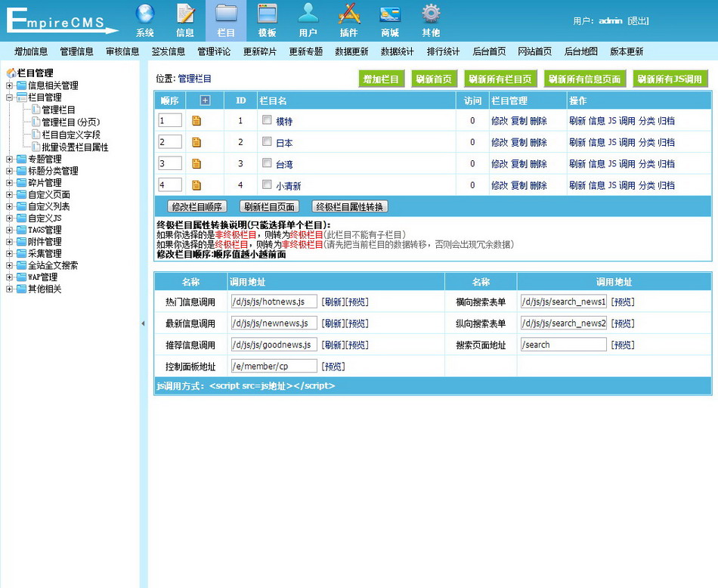718x588 pixels.
Task: Expand the TAGS管理 tree node
Action: tap(9, 231)
